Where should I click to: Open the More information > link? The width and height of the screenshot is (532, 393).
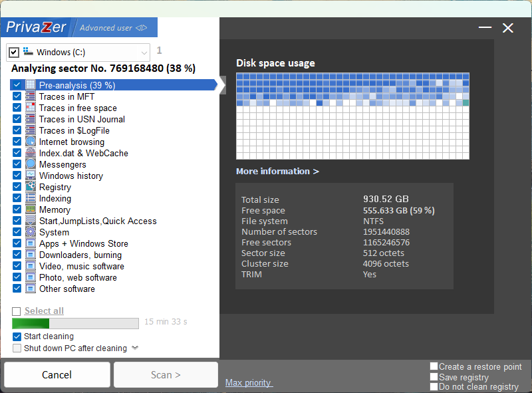click(x=277, y=171)
